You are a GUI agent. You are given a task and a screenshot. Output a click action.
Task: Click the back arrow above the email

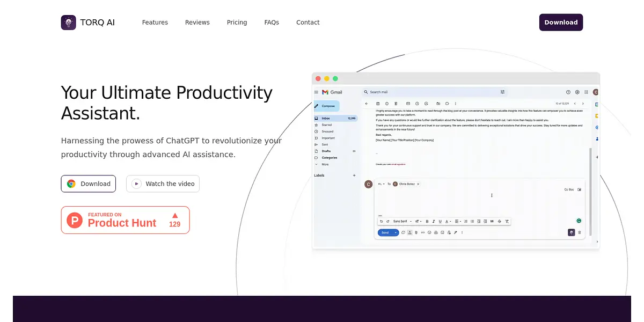point(367,104)
